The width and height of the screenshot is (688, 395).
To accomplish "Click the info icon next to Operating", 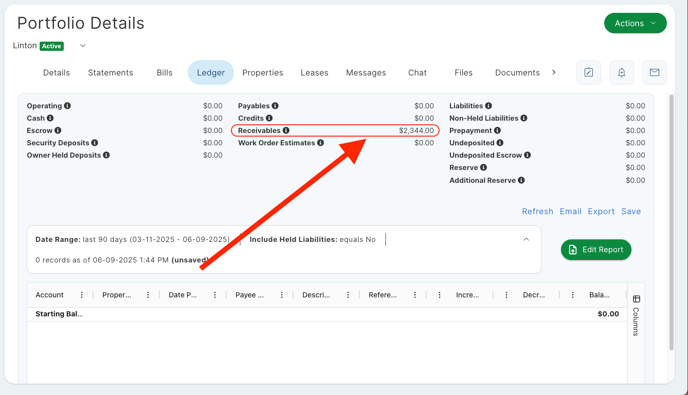I will click(67, 106).
